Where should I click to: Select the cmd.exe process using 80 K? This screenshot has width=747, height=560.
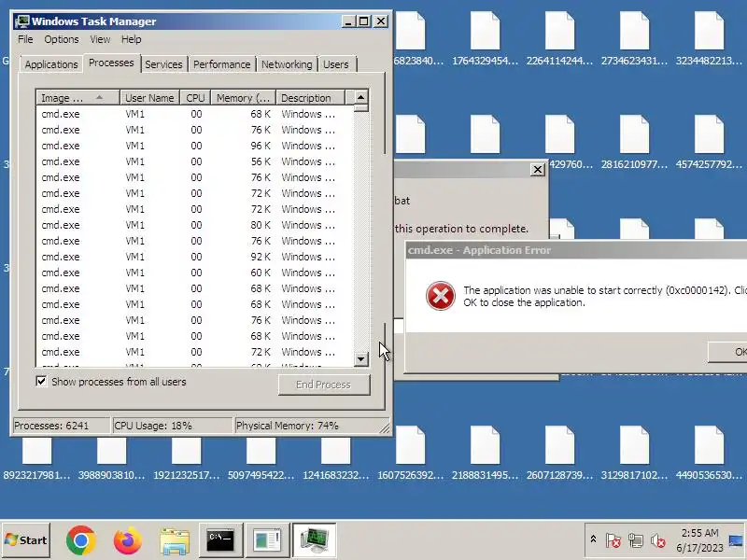[194, 225]
